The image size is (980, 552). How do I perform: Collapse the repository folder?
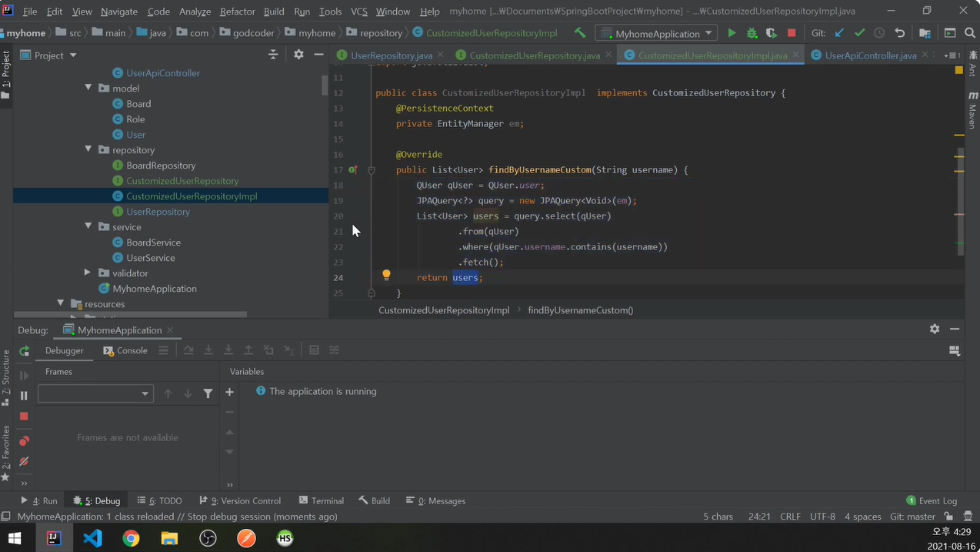coord(88,149)
